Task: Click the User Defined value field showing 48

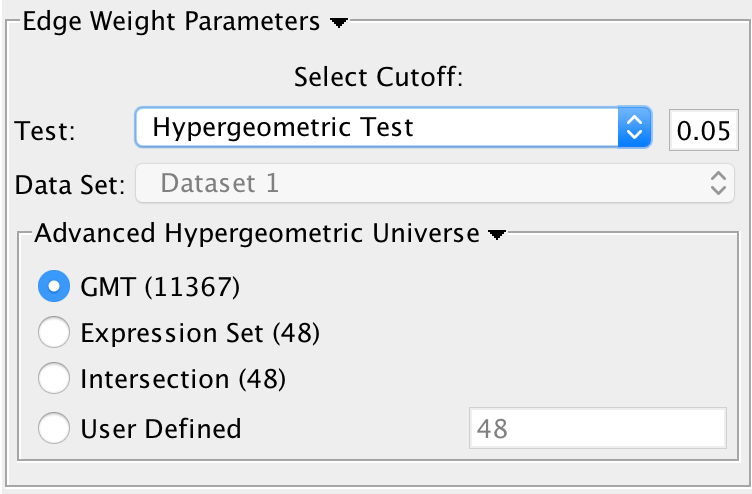Action: tap(597, 429)
